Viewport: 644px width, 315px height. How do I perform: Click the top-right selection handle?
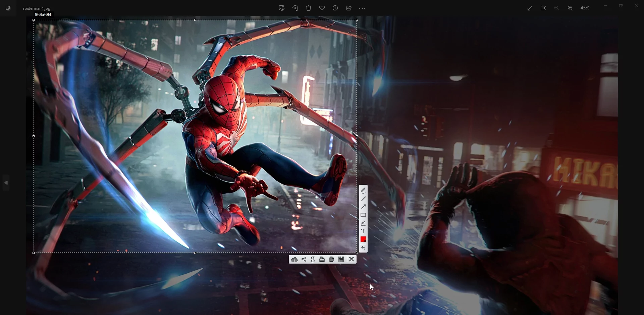pos(357,20)
